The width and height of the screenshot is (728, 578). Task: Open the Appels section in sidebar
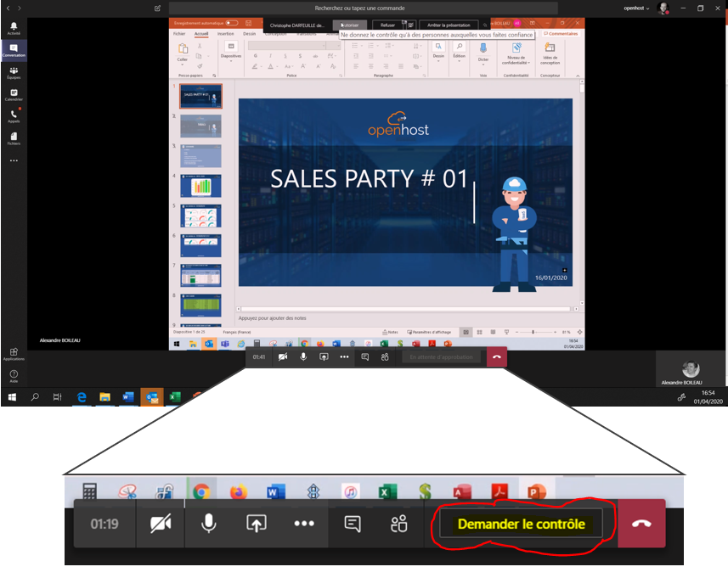coord(14,115)
